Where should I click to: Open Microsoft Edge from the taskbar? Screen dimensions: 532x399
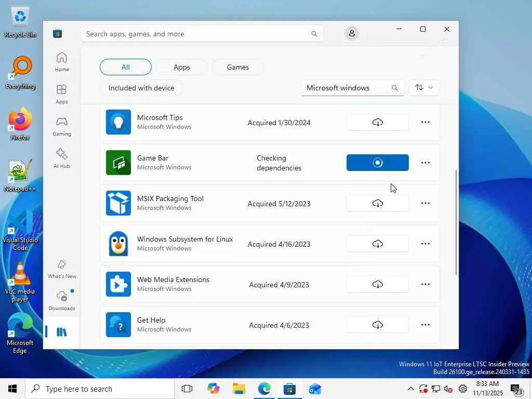(264, 389)
